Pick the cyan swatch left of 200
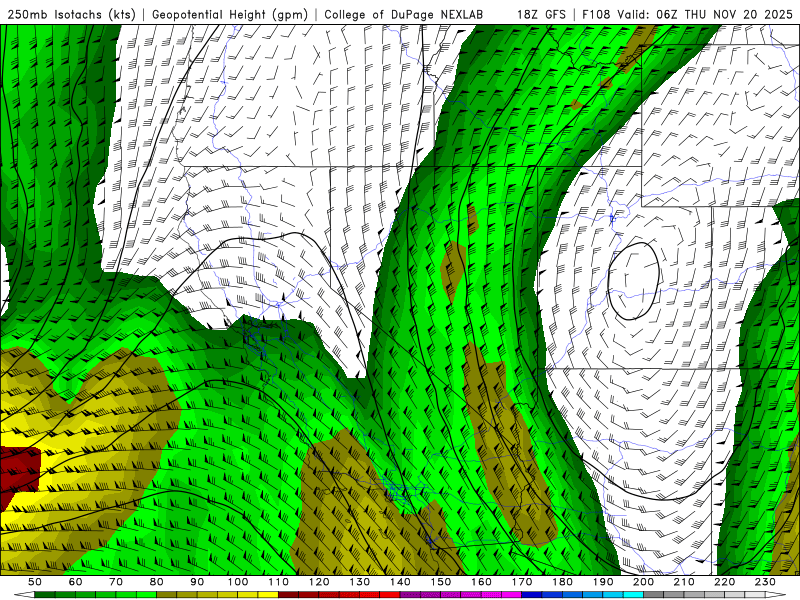This screenshot has width=800, height=600. pos(633,595)
